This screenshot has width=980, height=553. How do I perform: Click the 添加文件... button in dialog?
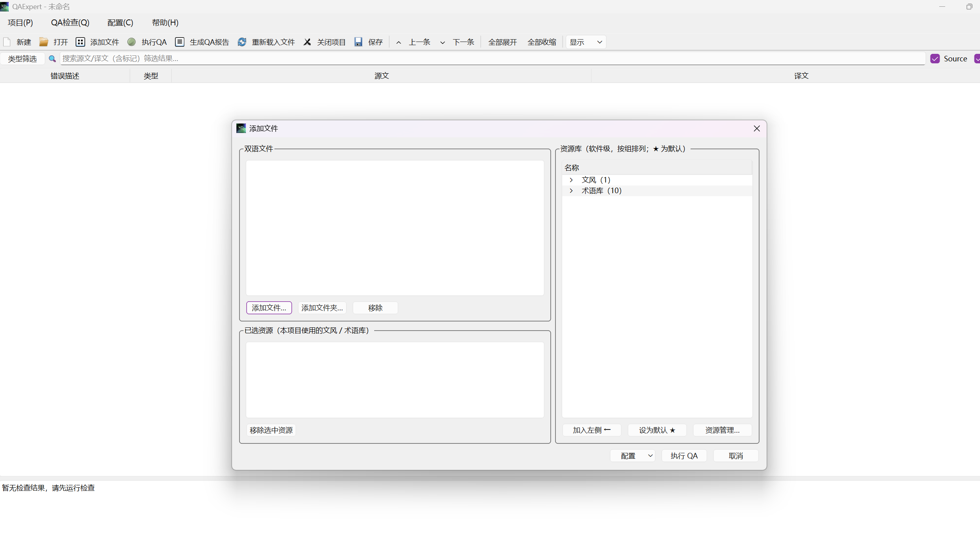(269, 308)
